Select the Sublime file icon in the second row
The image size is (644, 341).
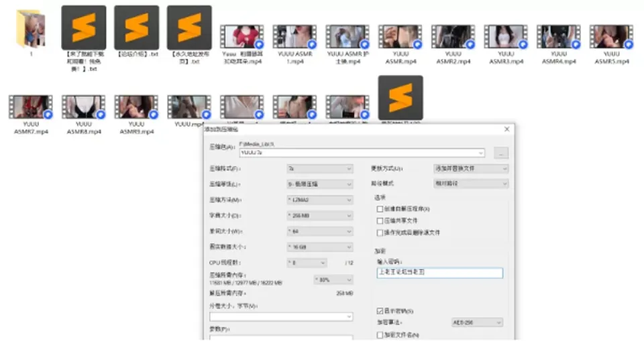tap(400, 98)
